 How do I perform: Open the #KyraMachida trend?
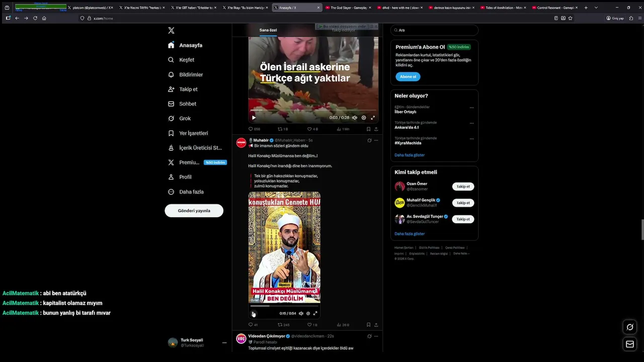[x=408, y=143]
